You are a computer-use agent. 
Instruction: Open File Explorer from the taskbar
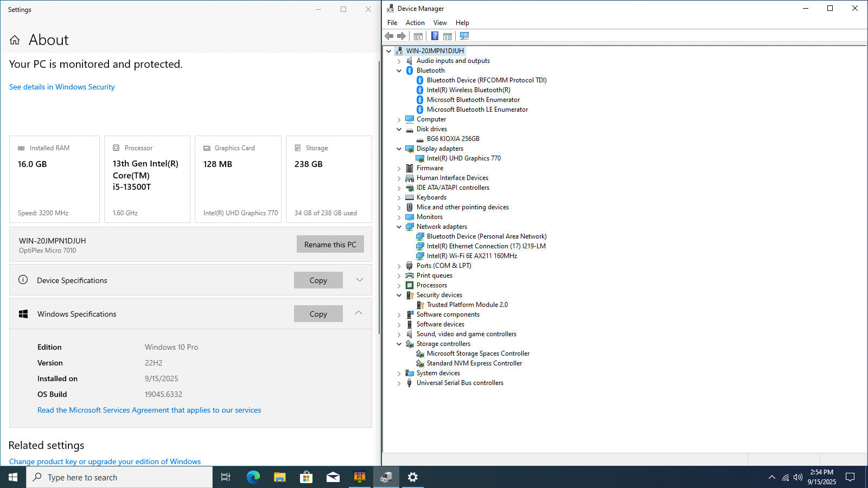(279, 477)
